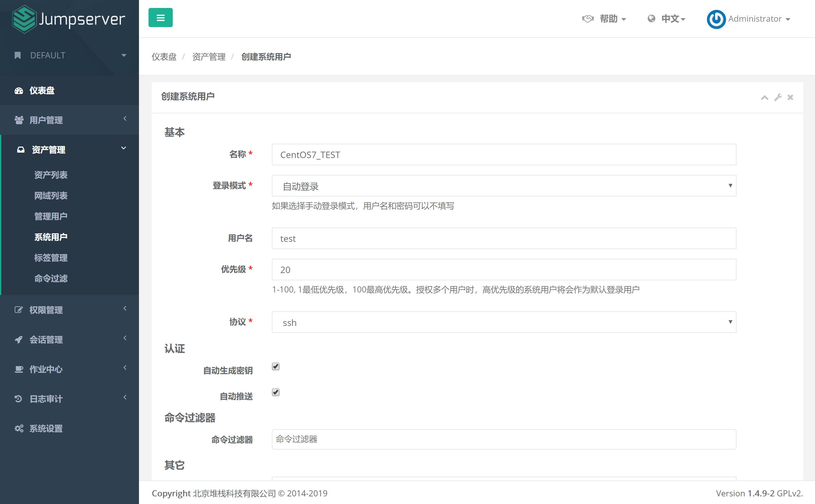The image size is (815, 504).
Task: Close the 创建系统用户 panel with the X icon
Action: tap(790, 97)
